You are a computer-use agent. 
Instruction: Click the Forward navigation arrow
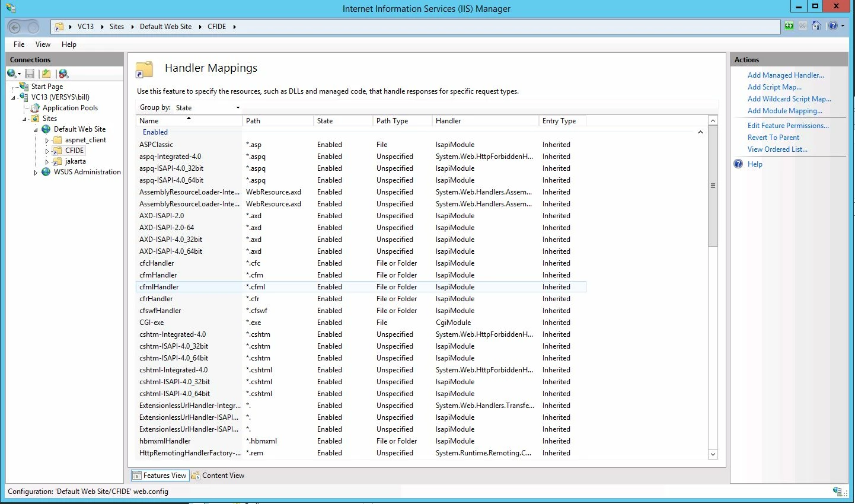[x=33, y=27]
